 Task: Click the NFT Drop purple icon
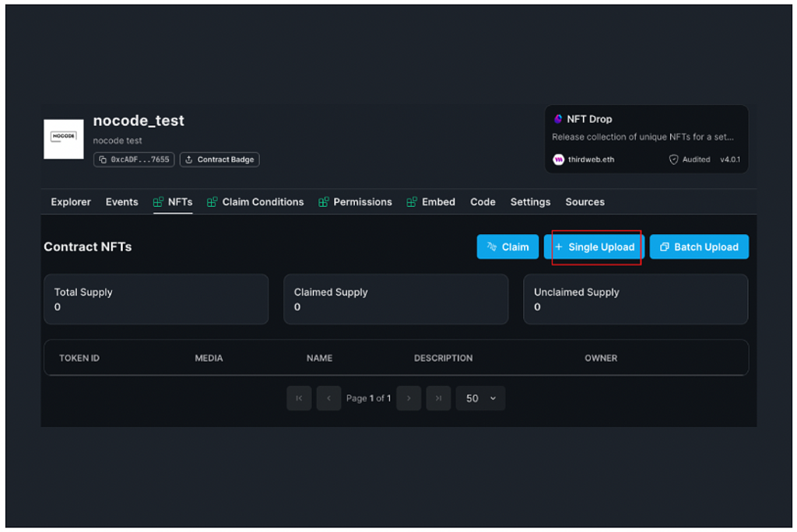tap(558, 119)
